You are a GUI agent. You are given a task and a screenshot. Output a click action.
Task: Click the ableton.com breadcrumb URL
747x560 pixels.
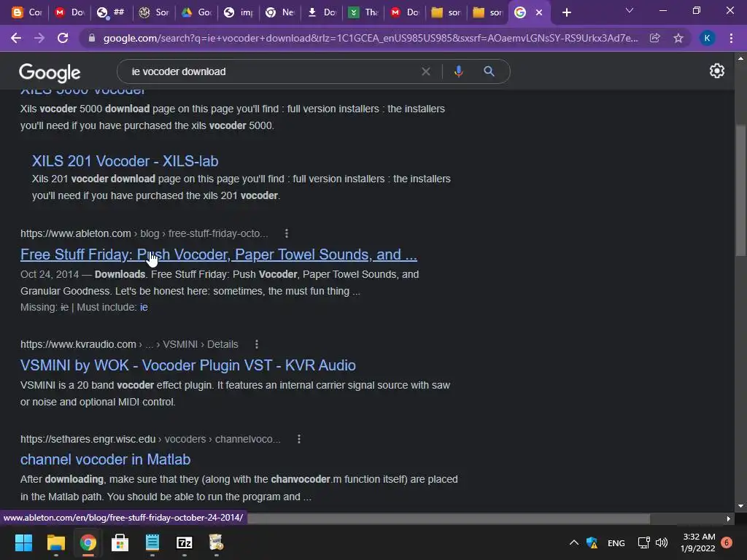tap(144, 233)
